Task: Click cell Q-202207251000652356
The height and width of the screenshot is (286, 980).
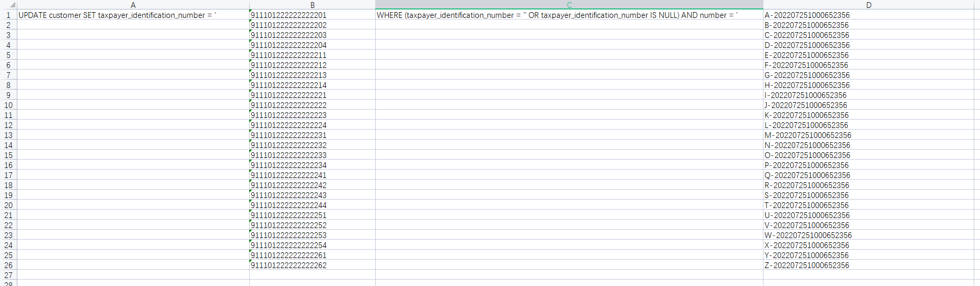Action: pos(869,175)
